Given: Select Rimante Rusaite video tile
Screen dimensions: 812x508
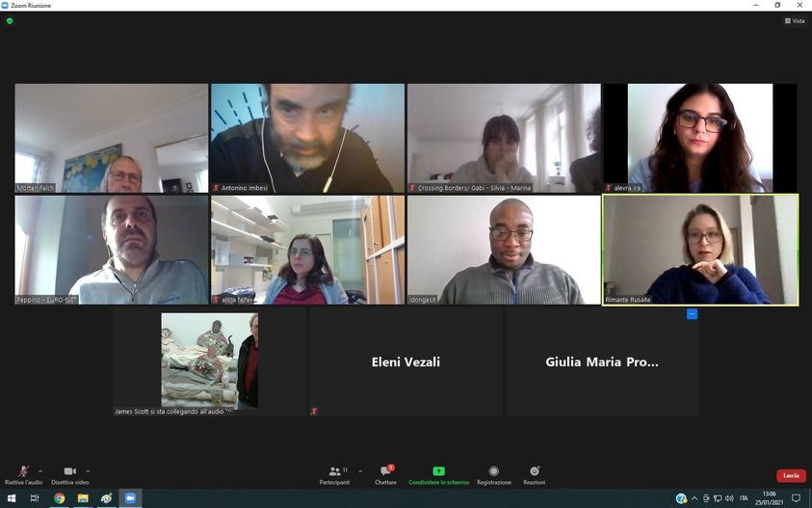Looking at the screenshot, I should 700,250.
